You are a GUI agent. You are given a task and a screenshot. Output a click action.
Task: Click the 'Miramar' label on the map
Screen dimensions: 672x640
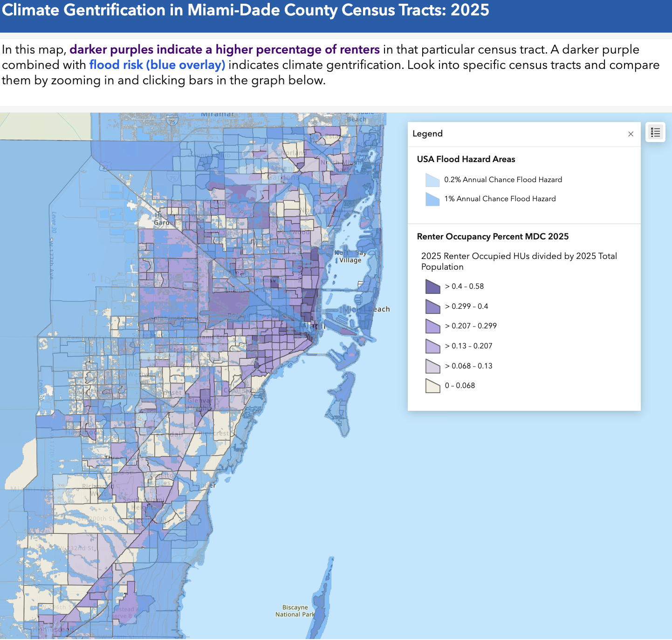218,114
